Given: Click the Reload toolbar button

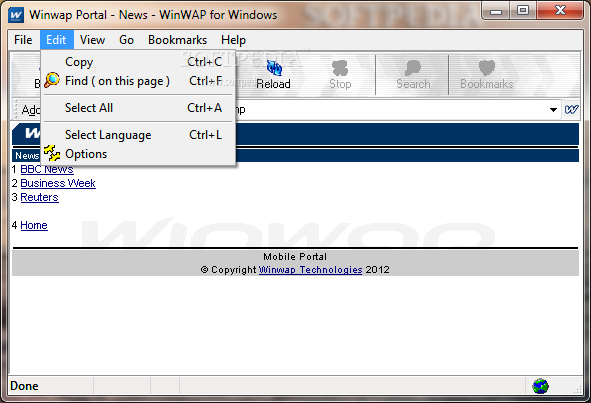Looking at the screenshot, I should coord(273,75).
